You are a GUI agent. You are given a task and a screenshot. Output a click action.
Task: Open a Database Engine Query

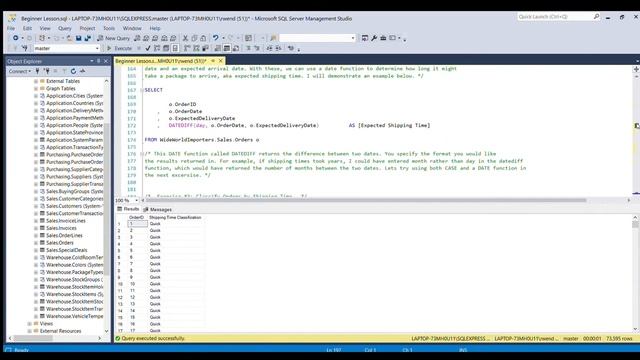pos(138,38)
